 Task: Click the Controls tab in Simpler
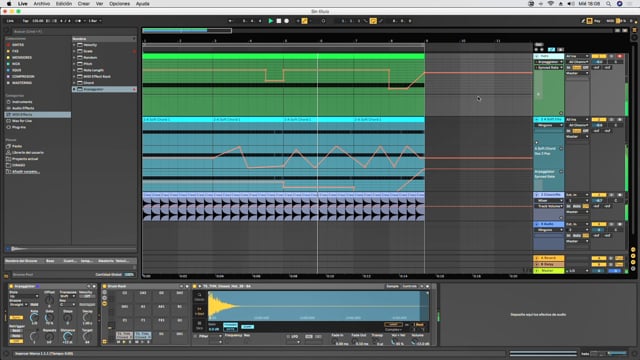point(409,286)
